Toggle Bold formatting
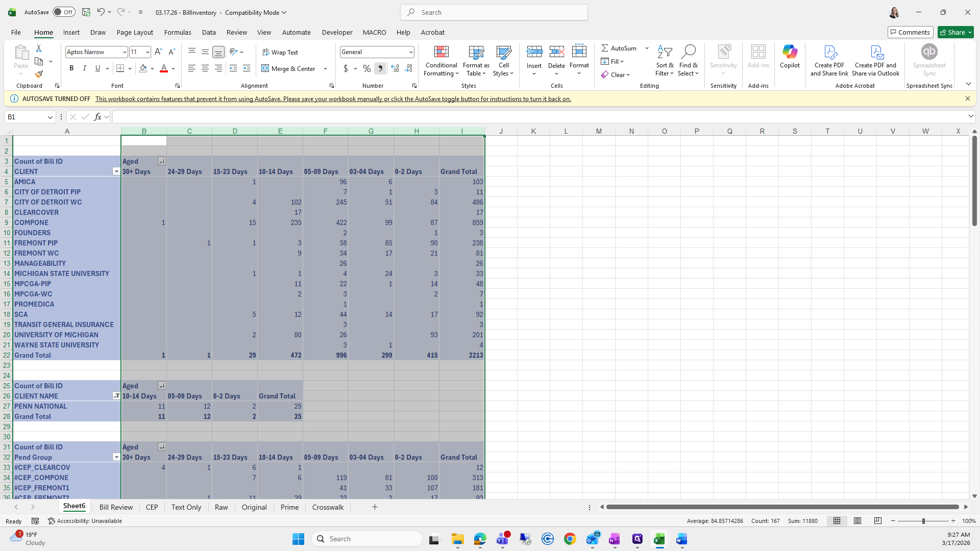Image resolution: width=980 pixels, height=551 pixels. tap(71, 68)
